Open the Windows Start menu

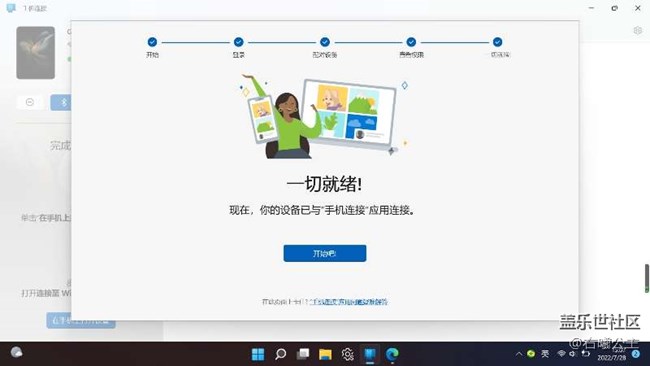click(258, 354)
